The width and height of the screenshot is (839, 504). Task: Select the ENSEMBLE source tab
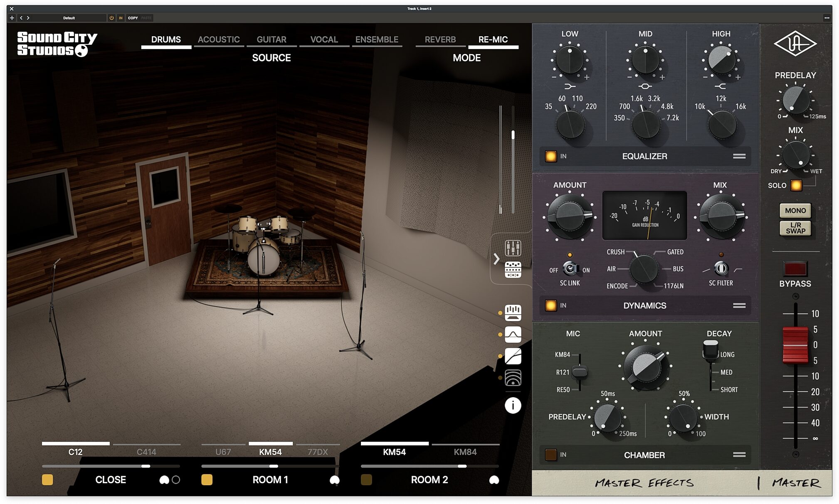(377, 40)
